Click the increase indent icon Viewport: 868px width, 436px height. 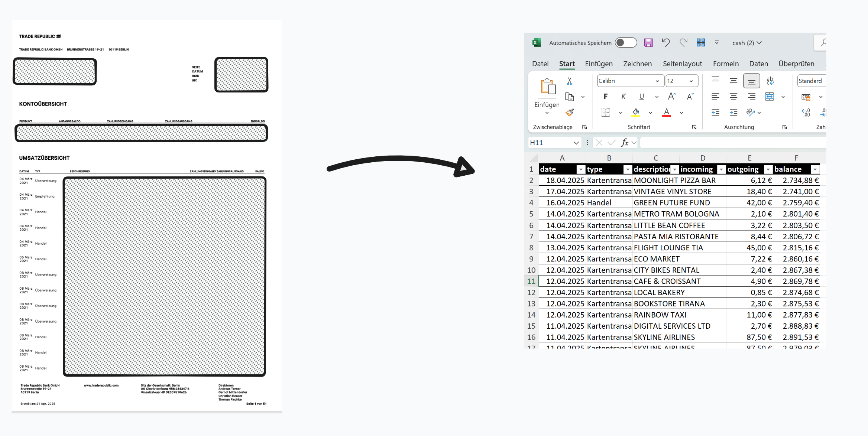tap(733, 112)
